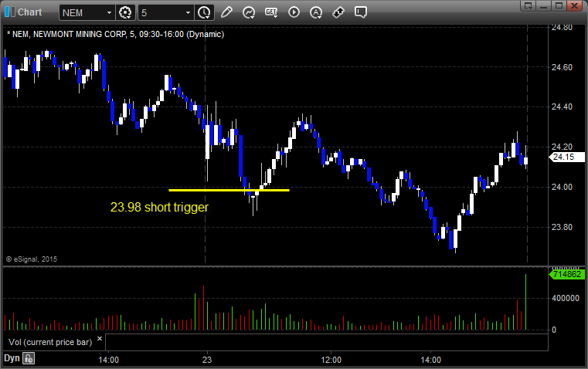Click the 24.60 price axis label
588x369 pixels.
click(x=562, y=67)
